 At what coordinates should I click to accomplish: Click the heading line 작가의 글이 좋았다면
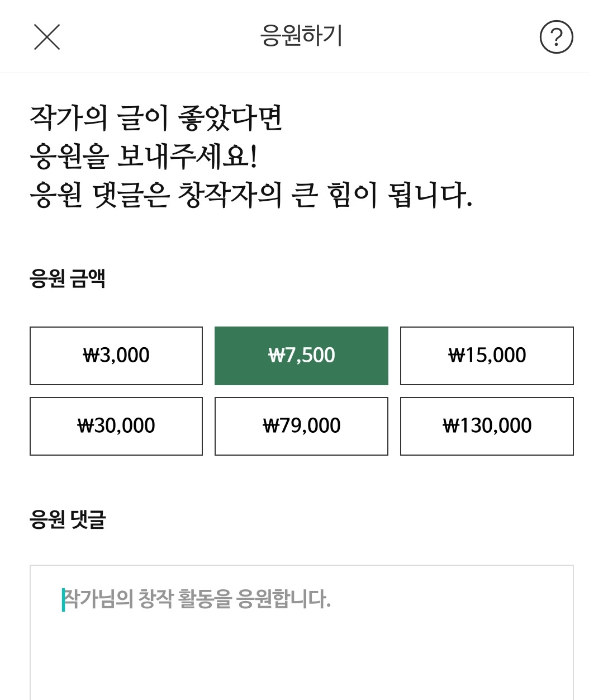pyautogui.click(x=156, y=118)
